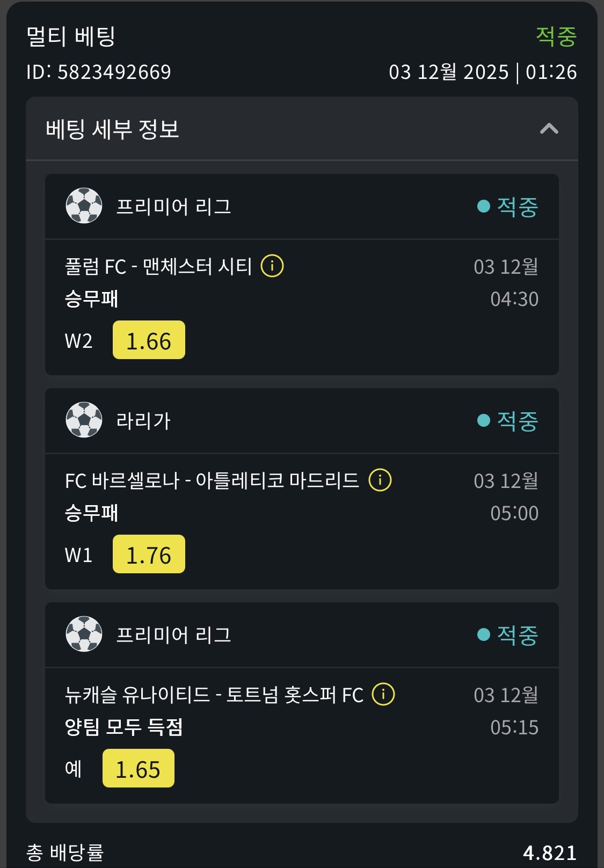Open the 풀럼 FC - 맨체스터 시티 match
Image resolution: width=604 pixels, height=868 pixels.
(x=158, y=266)
